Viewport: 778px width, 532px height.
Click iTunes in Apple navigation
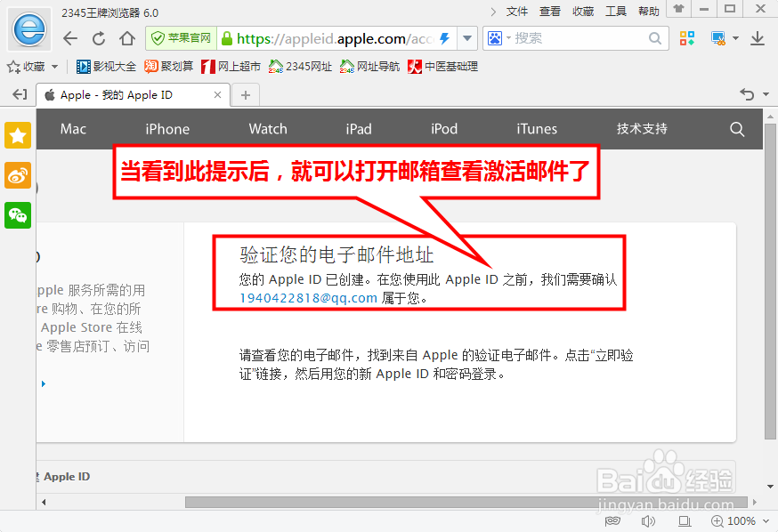point(537,129)
